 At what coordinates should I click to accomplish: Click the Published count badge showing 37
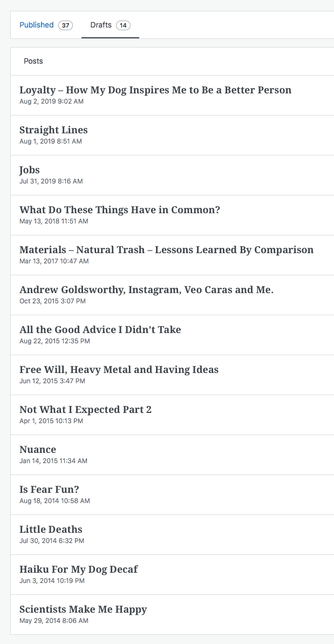[x=66, y=25]
